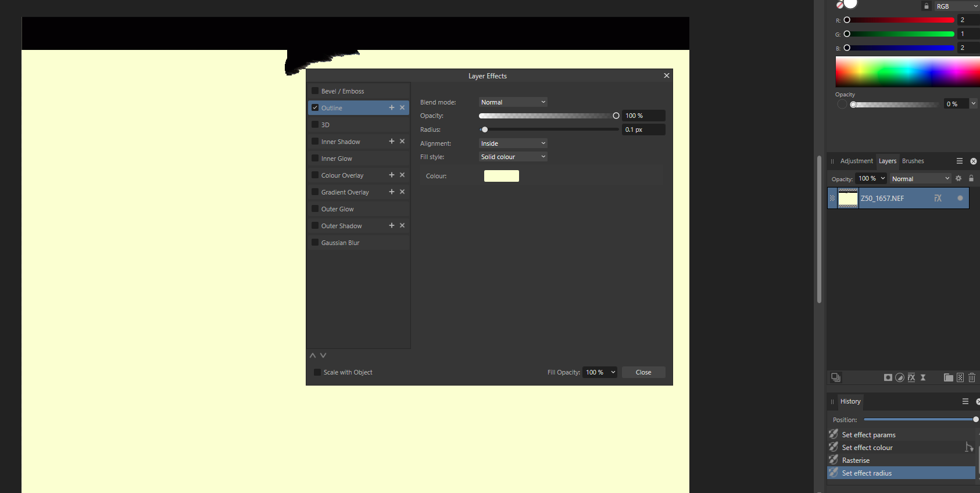Click the Radius slider handle
Screen dimensions: 980x493
(x=485, y=129)
